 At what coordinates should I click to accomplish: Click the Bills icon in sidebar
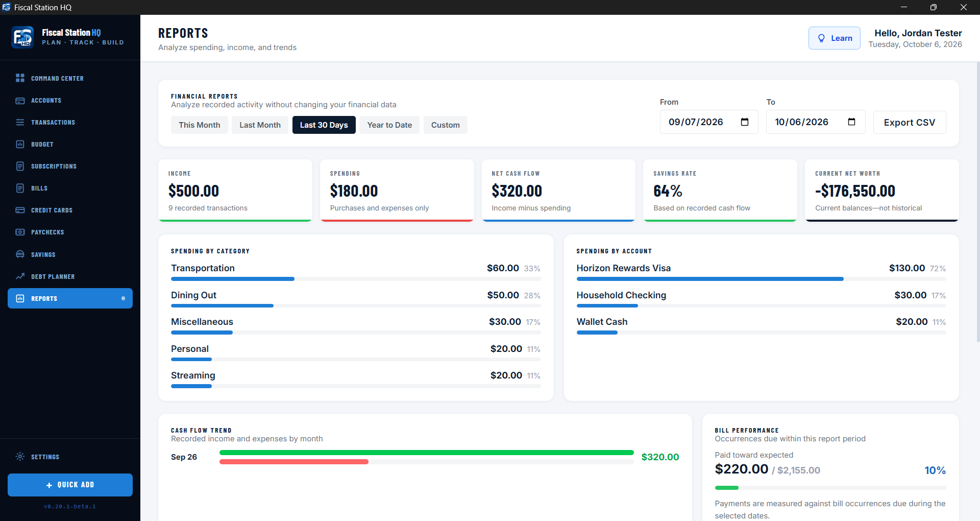(20, 188)
